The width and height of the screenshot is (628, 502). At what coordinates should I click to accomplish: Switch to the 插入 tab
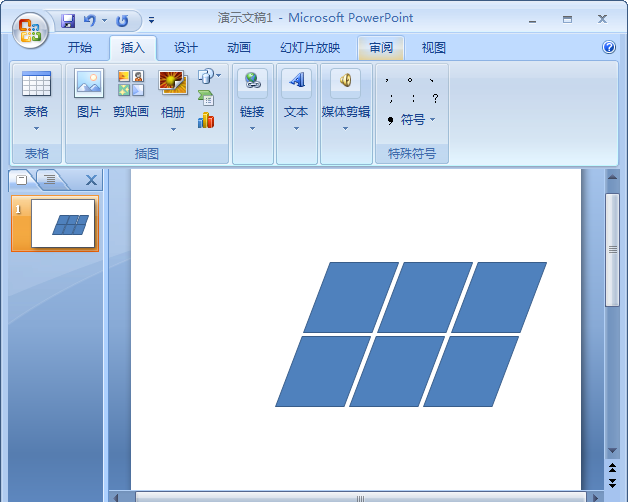133,48
